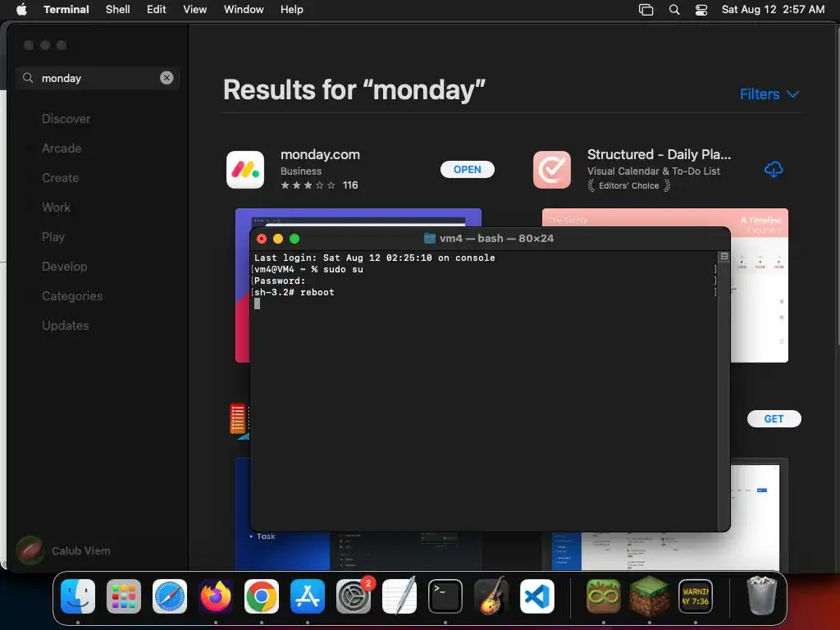
Task: Open the Calub Viem account profile
Action: 64,550
